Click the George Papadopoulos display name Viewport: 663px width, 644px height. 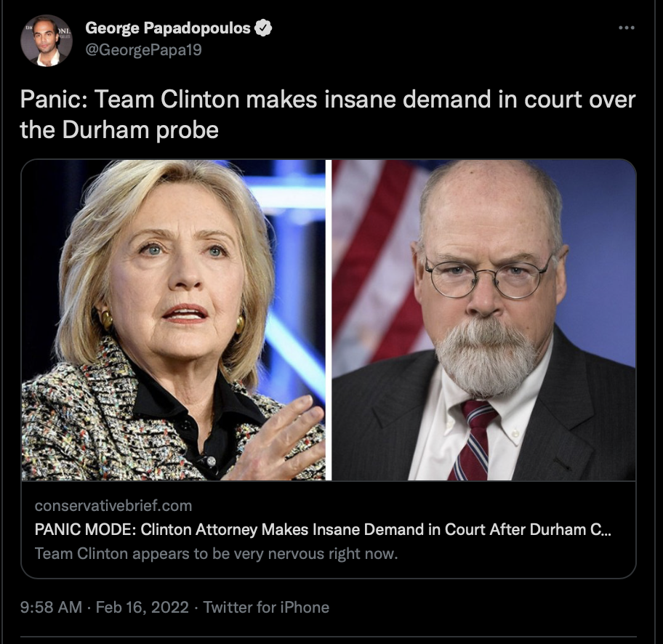click(x=168, y=28)
